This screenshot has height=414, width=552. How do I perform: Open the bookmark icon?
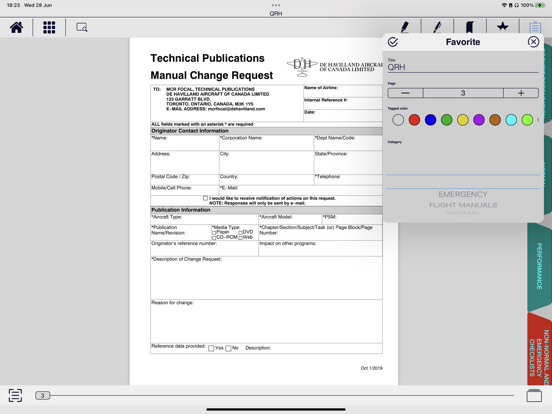pos(470,27)
